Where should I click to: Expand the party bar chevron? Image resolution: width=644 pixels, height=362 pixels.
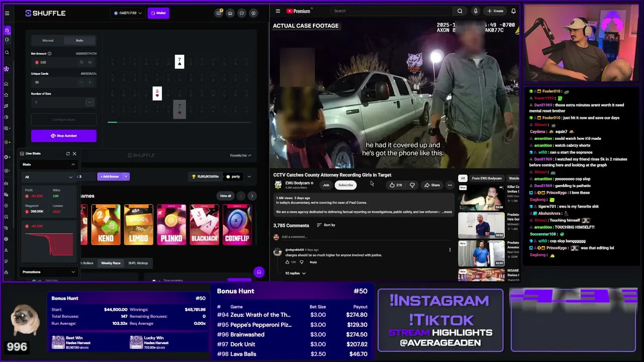pyautogui.click(x=249, y=176)
